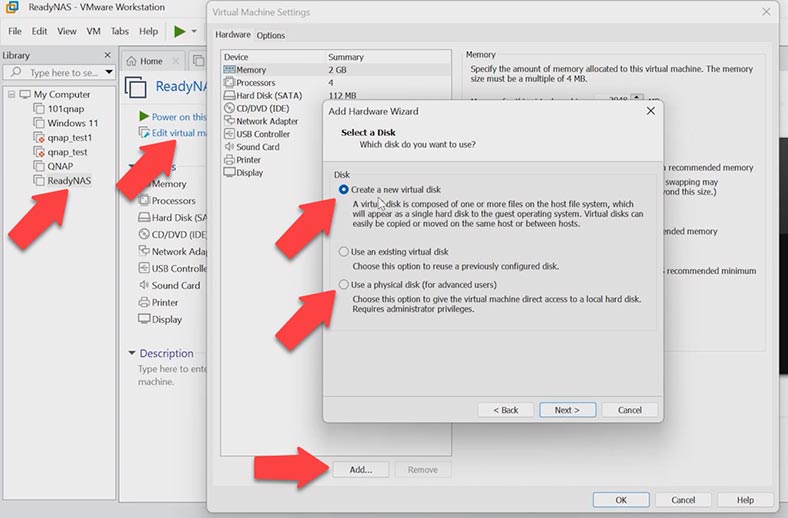Select Processors row in device list

pos(336,82)
